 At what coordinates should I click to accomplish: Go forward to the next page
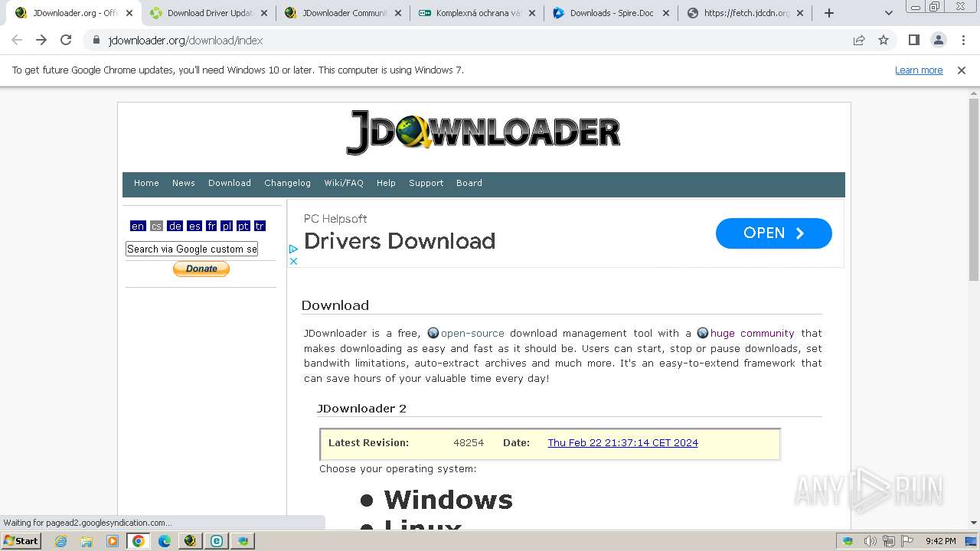[41, 40]
